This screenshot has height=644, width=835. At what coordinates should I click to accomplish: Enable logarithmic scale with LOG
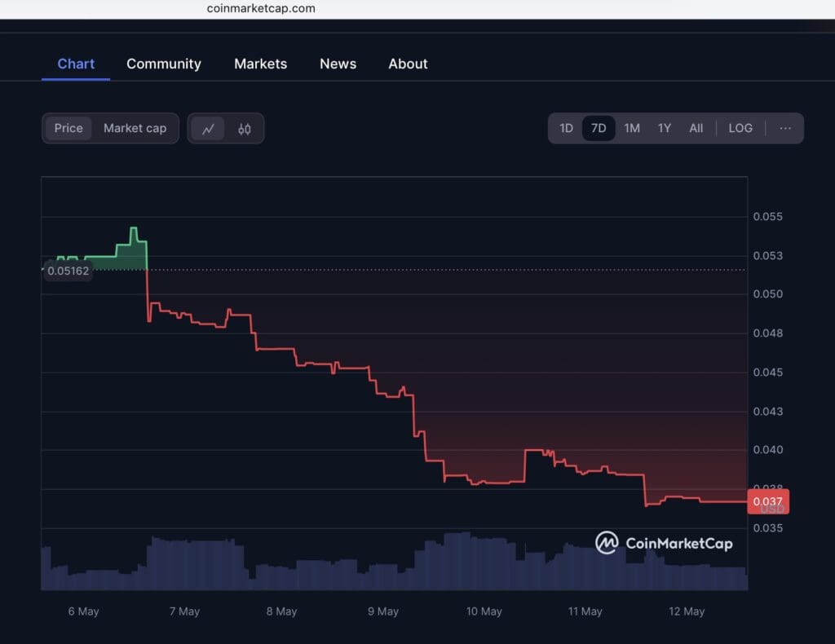740,128
